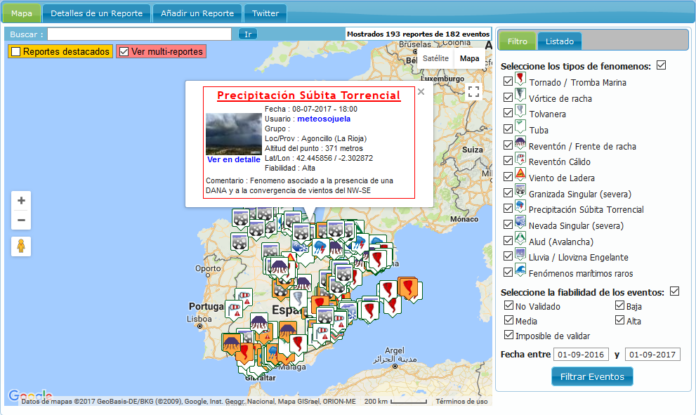Click Filtrar Eventos button
Screen dimensions: 696x415
pyautogui.click(x=592, y=377)
